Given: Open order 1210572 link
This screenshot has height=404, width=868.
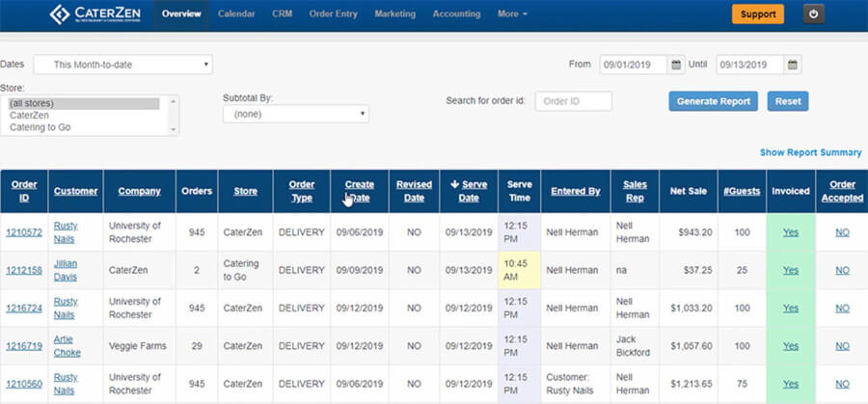Looking at the screenshot, I should (x=24, y=232).
